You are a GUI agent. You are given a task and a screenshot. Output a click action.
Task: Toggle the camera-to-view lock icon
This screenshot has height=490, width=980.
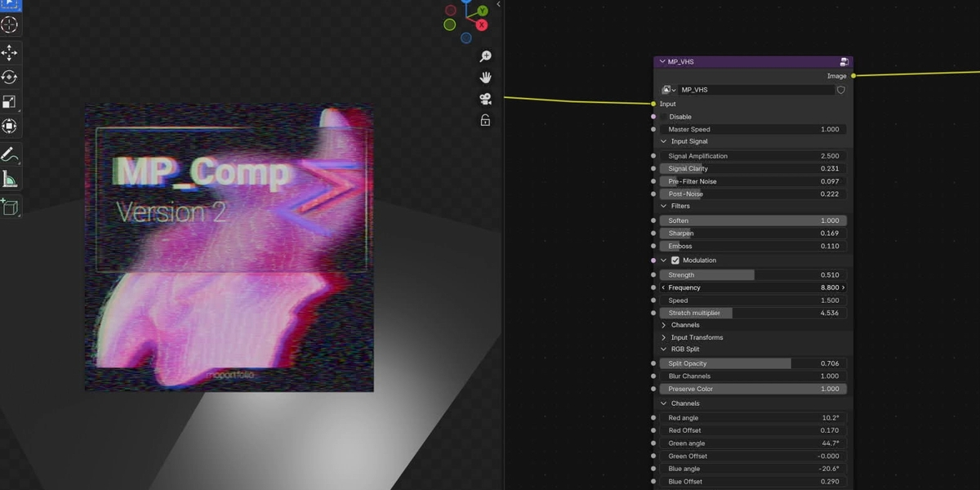pos(485,121)
